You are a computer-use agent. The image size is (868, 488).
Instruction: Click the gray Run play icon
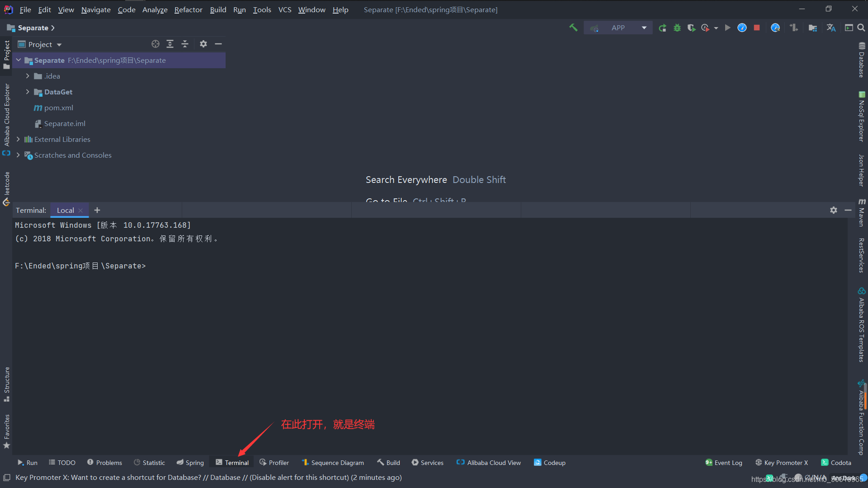coord(727,28)
